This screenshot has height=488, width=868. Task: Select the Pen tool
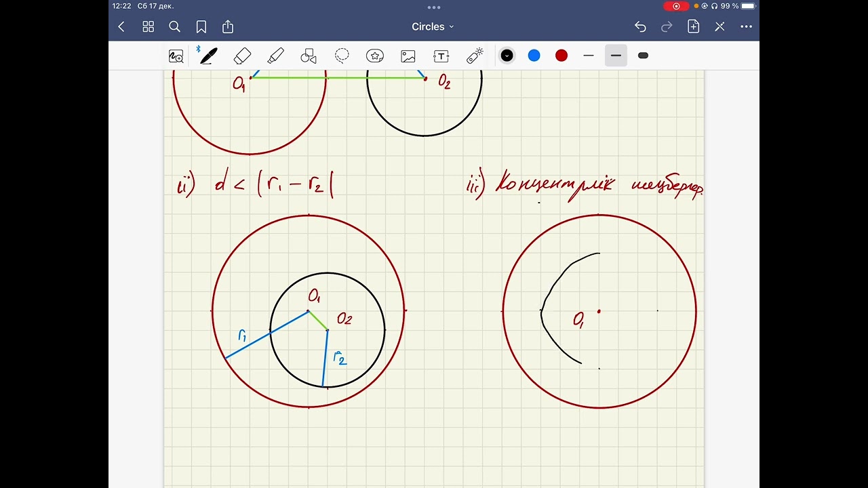point(208,56)
